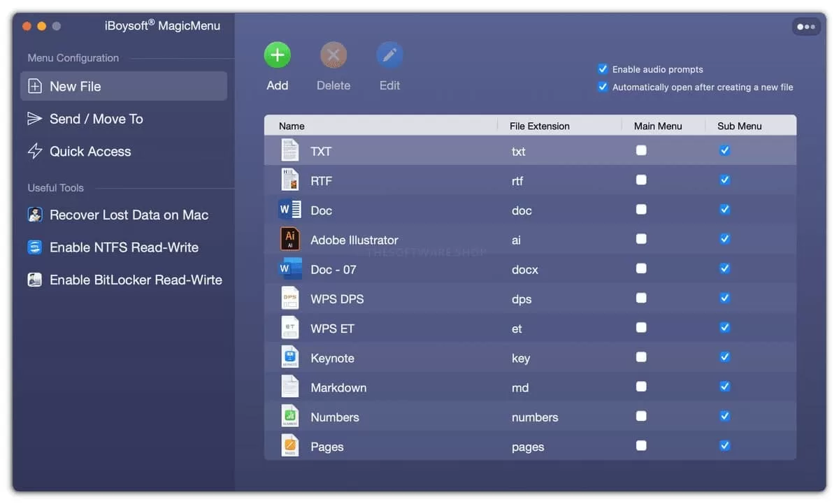Viewport: 839px width, 504px height.
Task: Uncheck Sub Menu box for Markdown
Action: pyautogui.click(x=724, y=387)
